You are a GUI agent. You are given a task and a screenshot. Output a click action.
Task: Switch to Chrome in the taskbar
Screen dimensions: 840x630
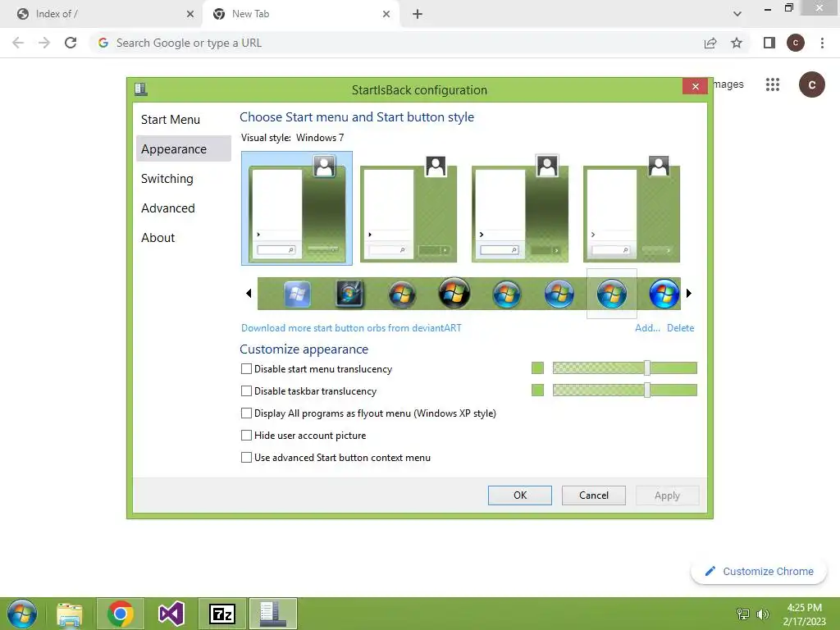(x=120, y=614)
